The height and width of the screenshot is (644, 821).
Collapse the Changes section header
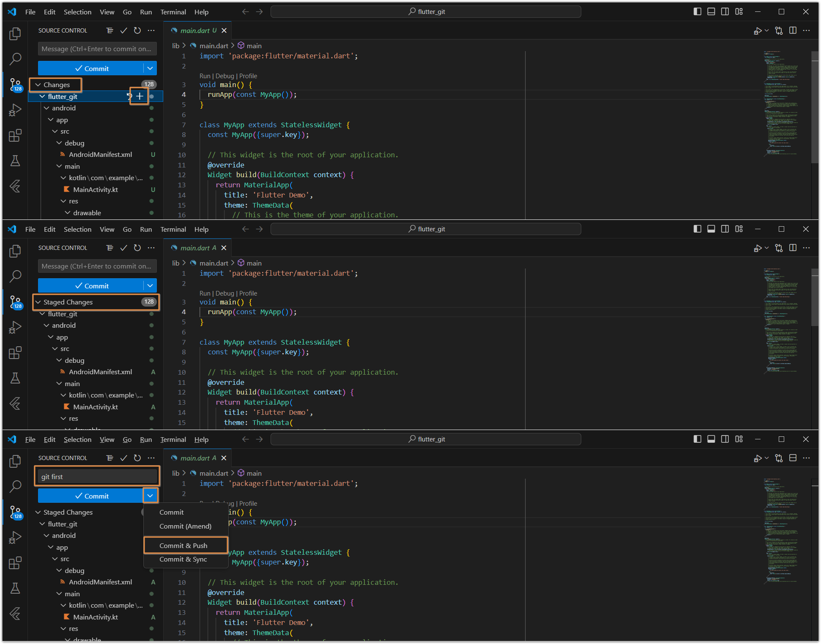point(56,85)
